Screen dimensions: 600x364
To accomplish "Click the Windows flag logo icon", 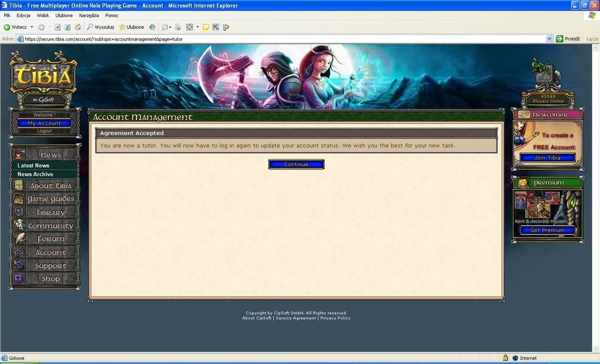I will [x=592, y=16].
